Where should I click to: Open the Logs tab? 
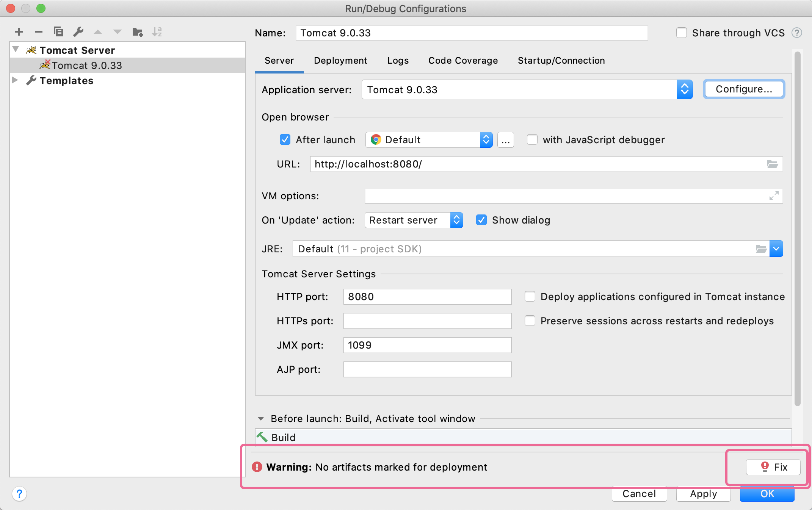[x=398, y=61]
